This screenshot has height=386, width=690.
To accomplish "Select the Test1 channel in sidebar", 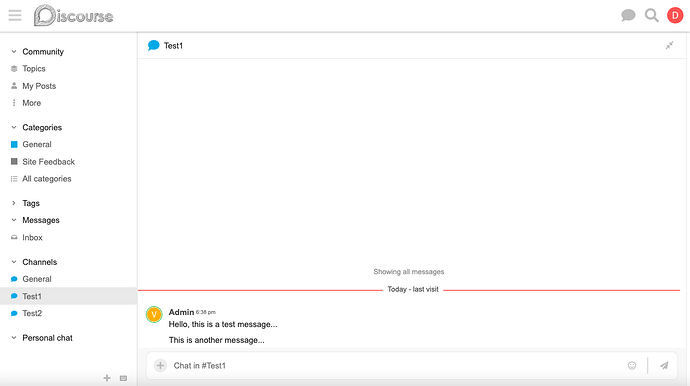I will (x=69, y=296).
